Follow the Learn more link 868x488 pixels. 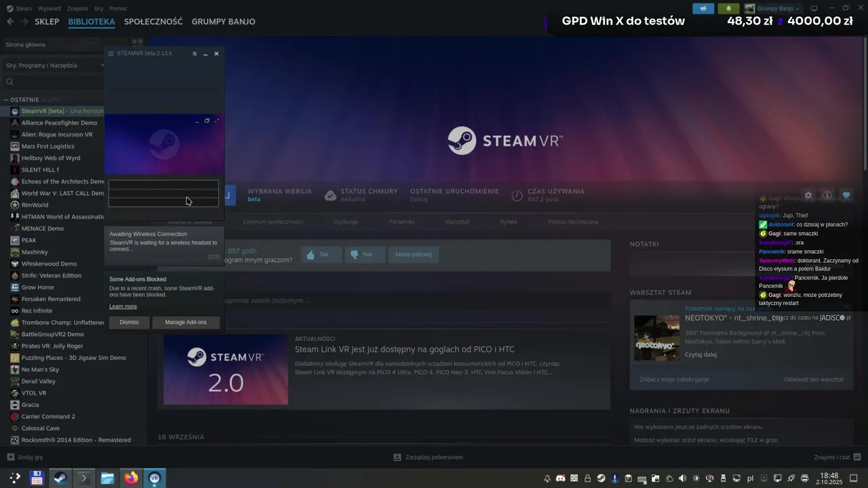[x=123, y=306]
